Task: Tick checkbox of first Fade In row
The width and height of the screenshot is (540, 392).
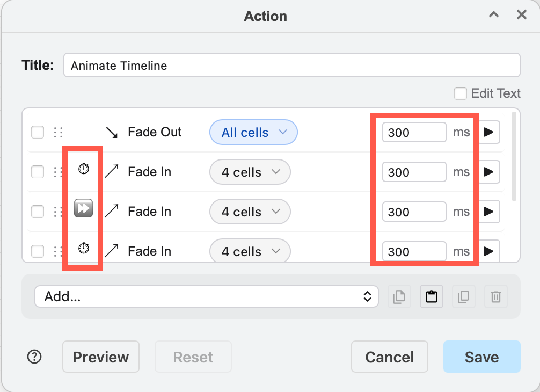Action: (38, 171)
